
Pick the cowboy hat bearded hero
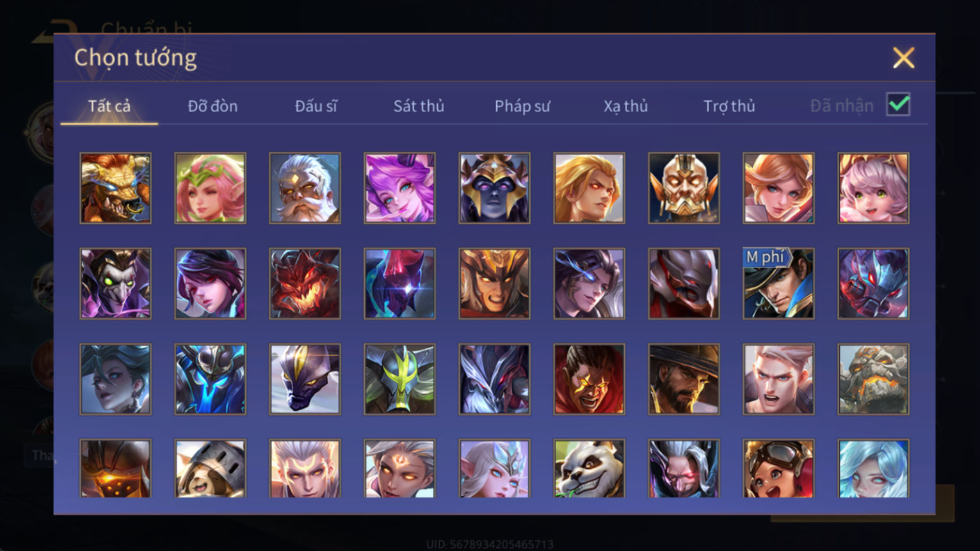point(684,379)
